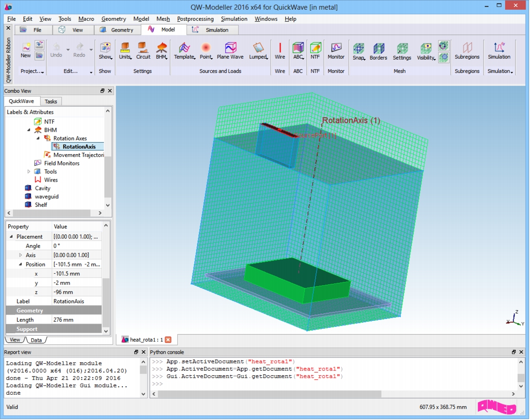This screenshot has width=530, height=420.
Task: Close the Python console panel
Action: (x=521, y=352)
